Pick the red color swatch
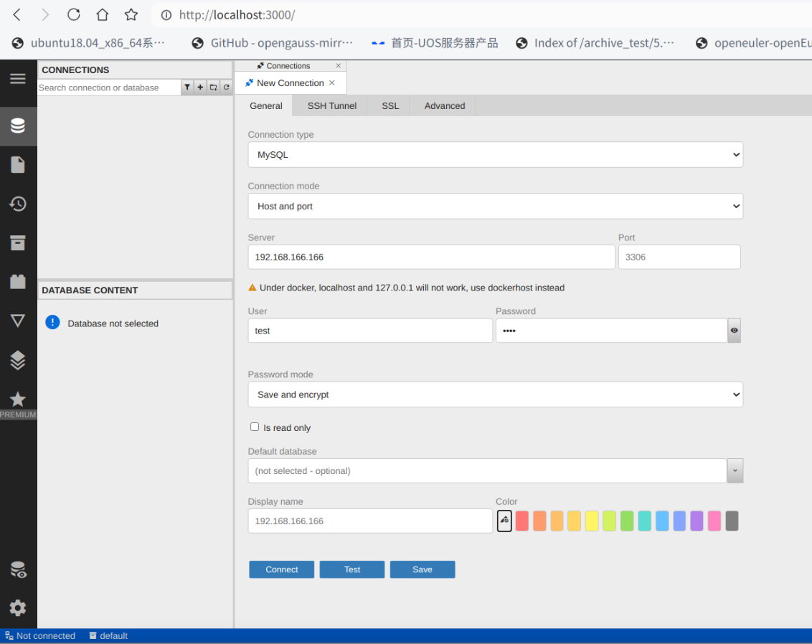 pyautogui.click(x=521, y=521)
